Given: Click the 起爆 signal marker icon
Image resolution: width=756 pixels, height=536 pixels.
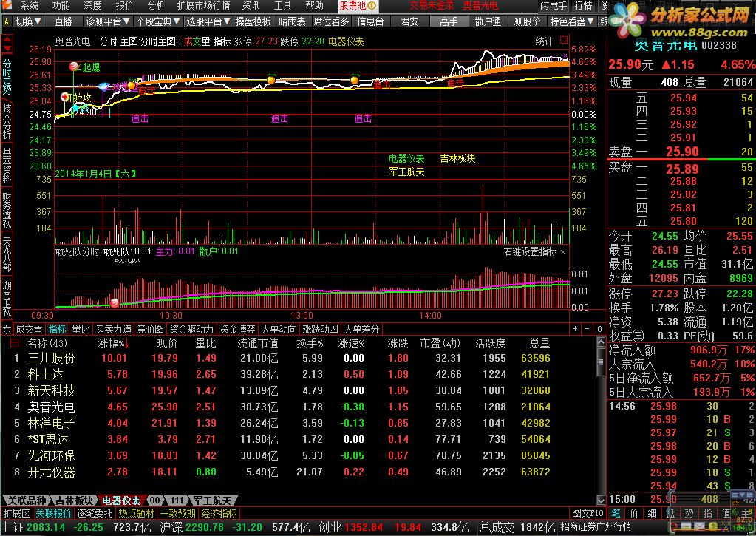Looking at the screenshot, I should point(74,66).
